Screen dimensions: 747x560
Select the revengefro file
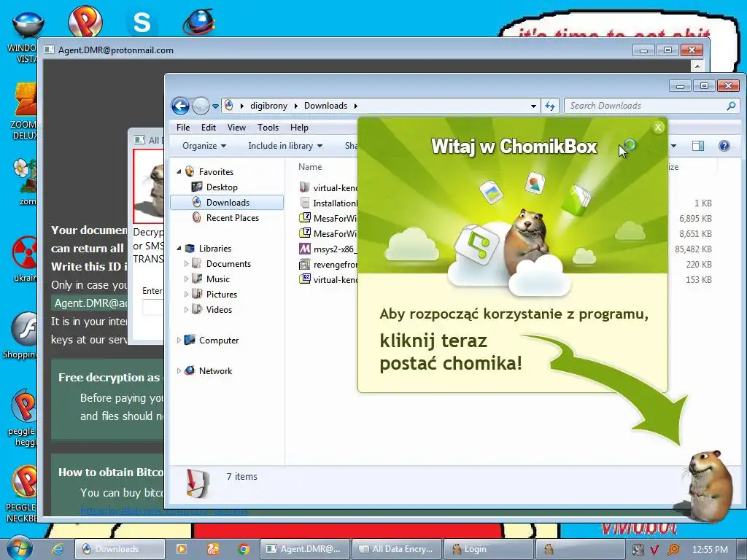point(328,264)
